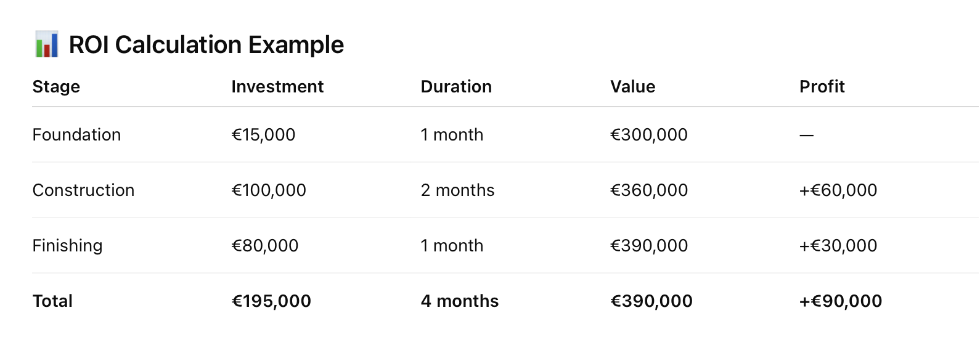This screenshot has width=980, height=350.
Task: Click the €360,000 value cell
Action: (x=649, y=190)
